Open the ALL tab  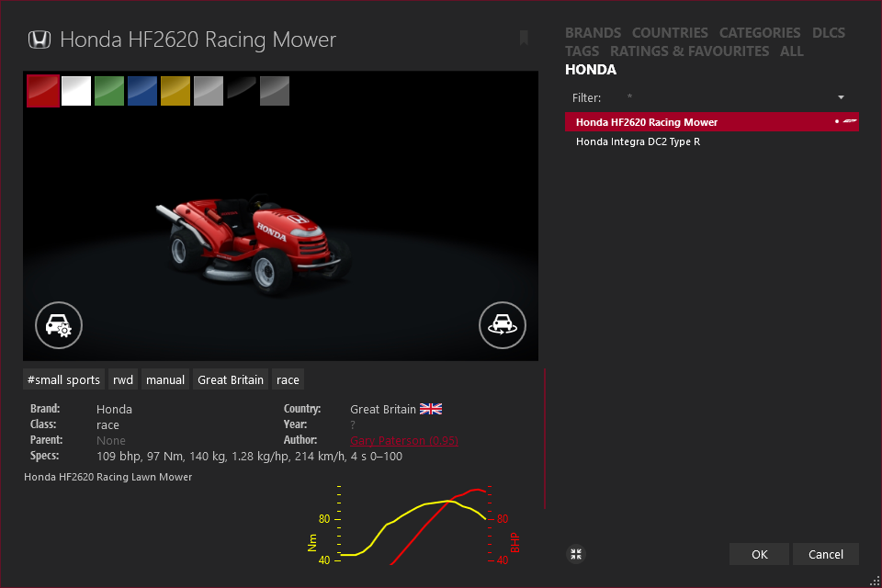click(792, 51)
